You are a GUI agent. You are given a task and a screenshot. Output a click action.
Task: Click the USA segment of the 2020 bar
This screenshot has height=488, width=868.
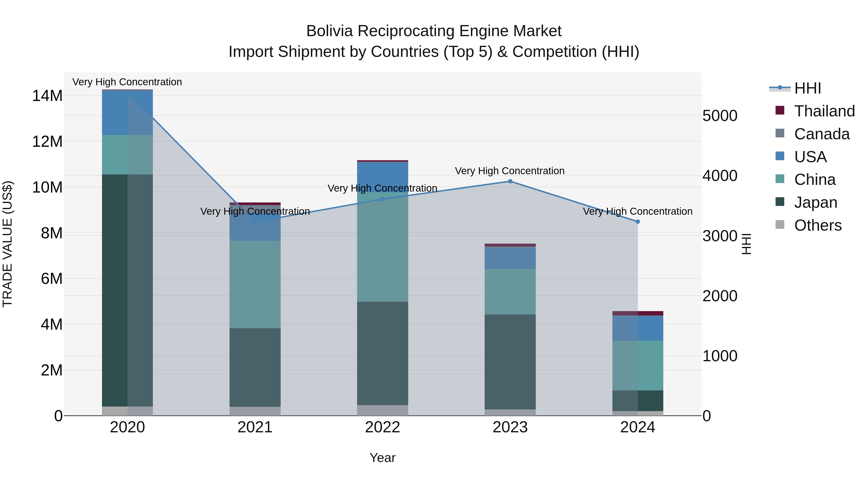click(x=127, y=113)
